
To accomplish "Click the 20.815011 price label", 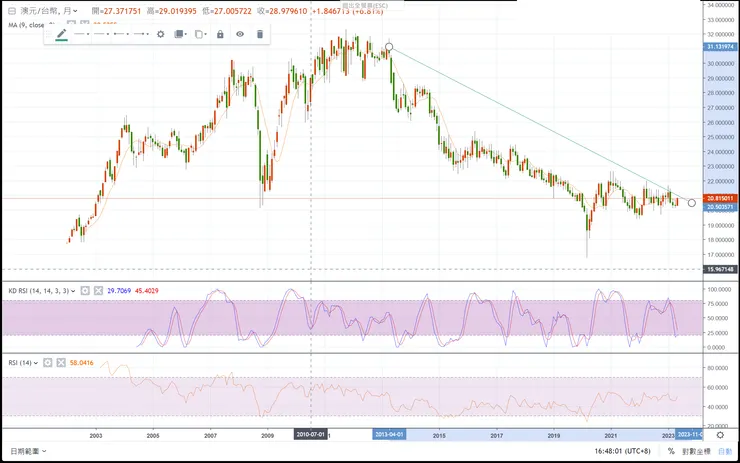I will [720, 198].
